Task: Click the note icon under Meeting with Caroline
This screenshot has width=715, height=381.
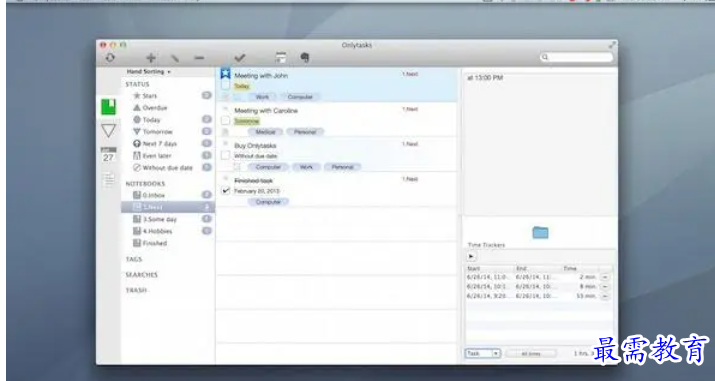Action: 225,132
